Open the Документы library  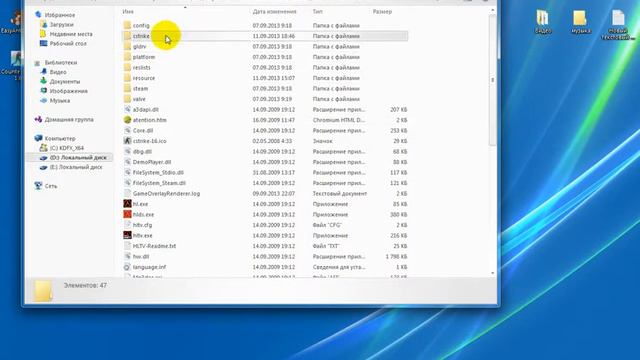click(64, 82)
